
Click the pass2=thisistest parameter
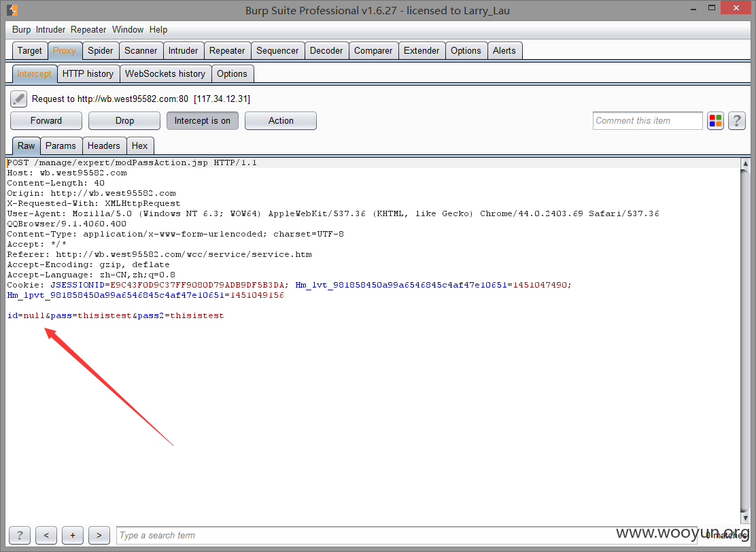point(181,315)
